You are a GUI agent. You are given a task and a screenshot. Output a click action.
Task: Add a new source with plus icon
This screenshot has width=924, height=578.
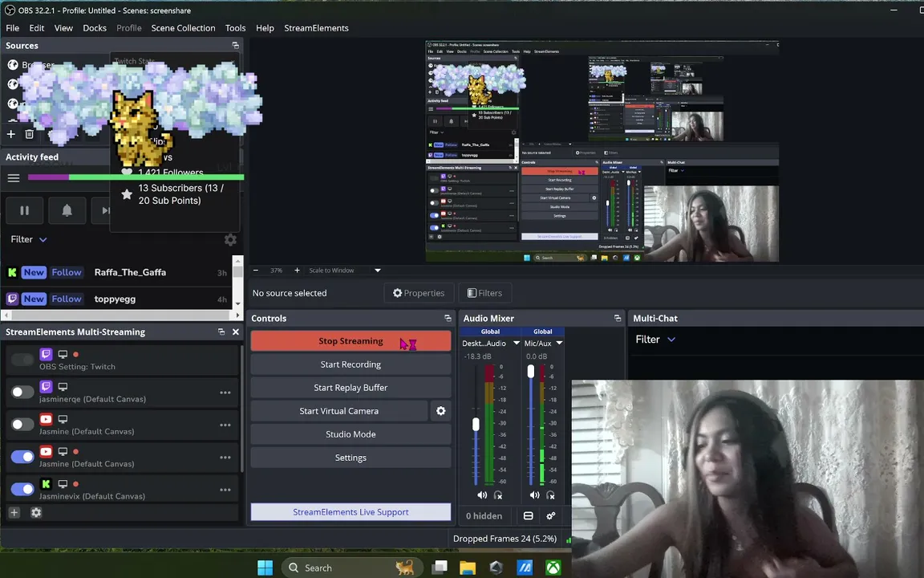pyautogui.click(x=10, y=135)
